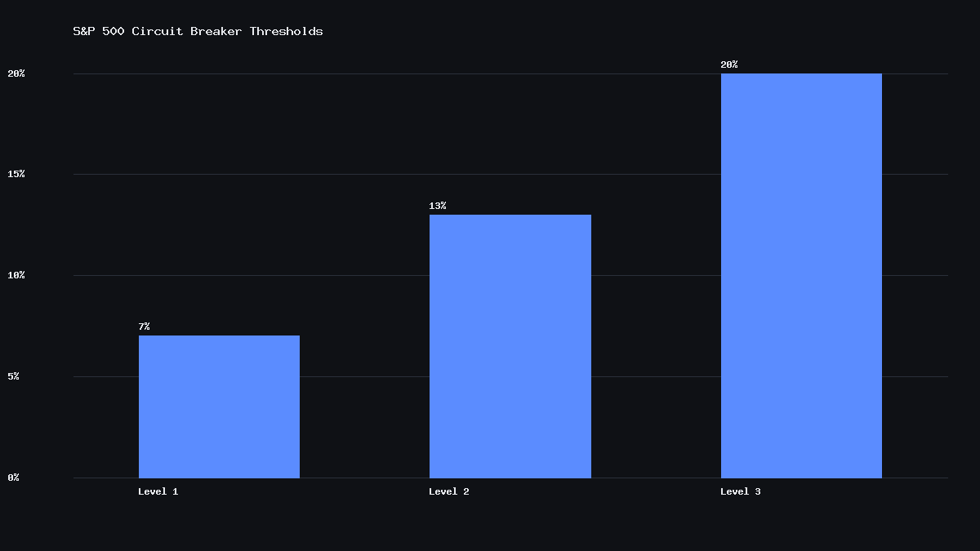Click the '7%' value label
The image size is (980, 551).
coord(144,327)
